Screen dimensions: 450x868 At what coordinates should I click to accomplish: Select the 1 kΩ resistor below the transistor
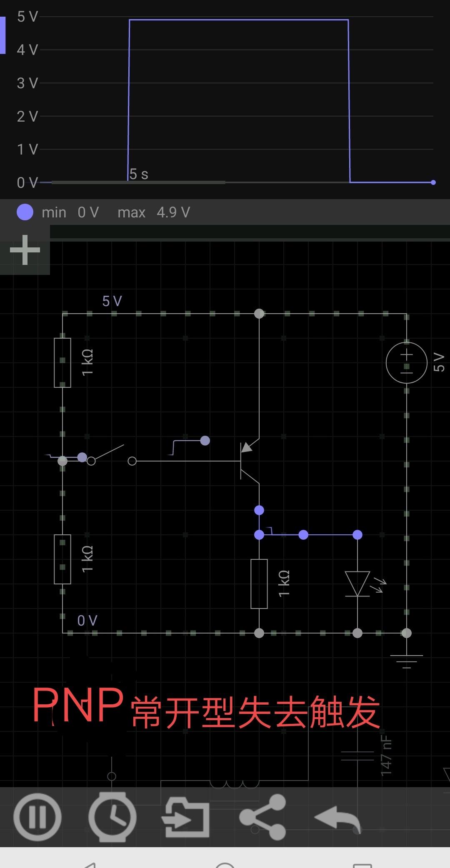[x=259, y=584]
